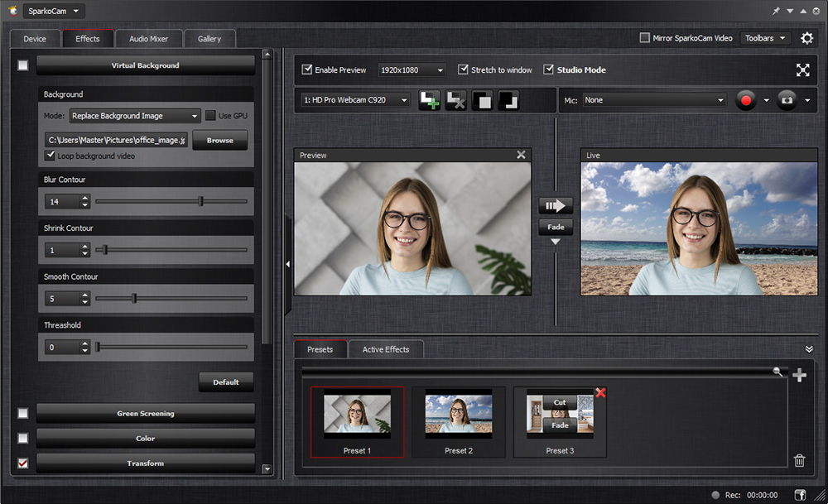Switch to fullscreen view using the expand icon

click(802, 70)
